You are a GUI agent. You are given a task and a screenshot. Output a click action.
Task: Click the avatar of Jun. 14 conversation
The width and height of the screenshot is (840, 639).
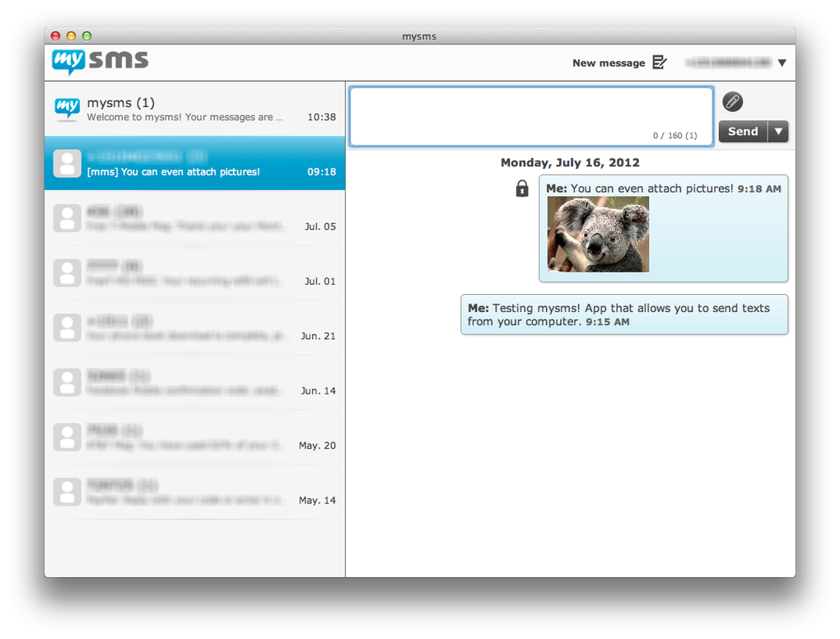[x=67, y=382]
